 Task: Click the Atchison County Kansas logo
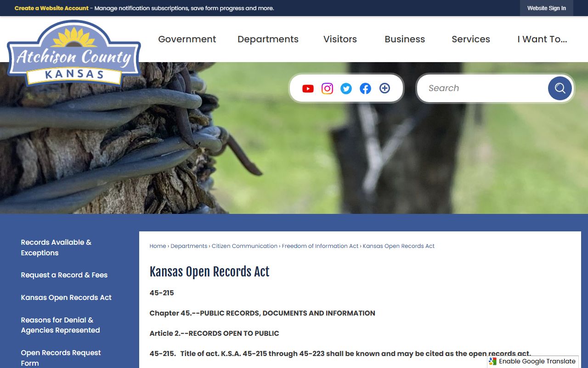tap(74, 53)
